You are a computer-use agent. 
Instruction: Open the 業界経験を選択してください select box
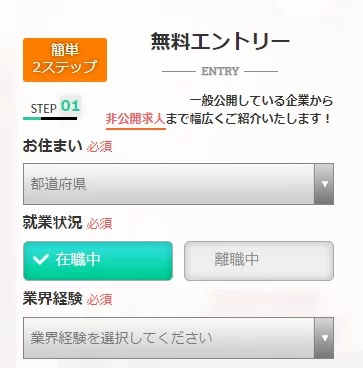click(178, 338)
